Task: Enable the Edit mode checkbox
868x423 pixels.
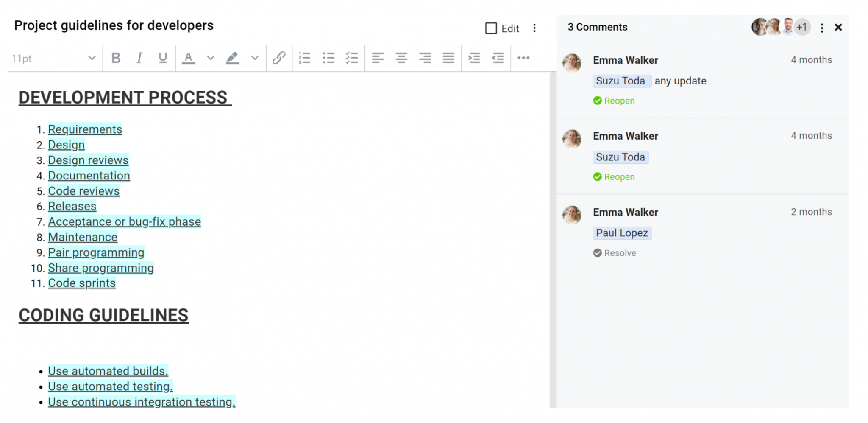Action: point(490,28)
